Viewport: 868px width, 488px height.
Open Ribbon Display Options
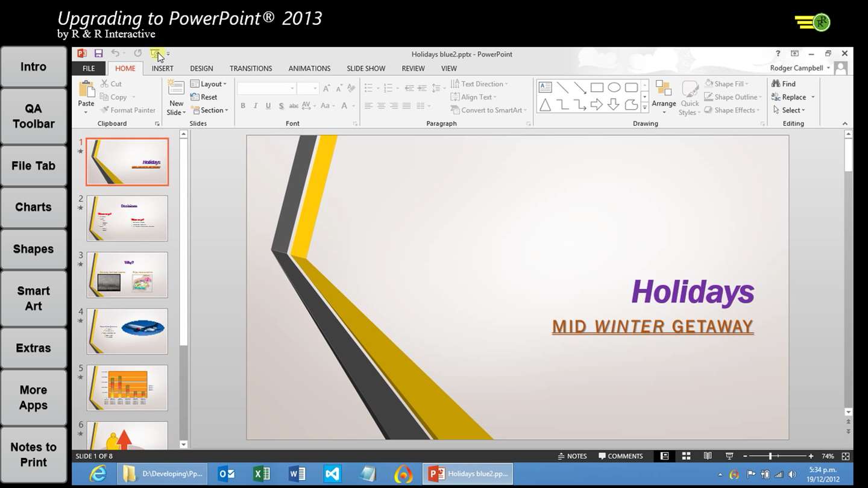click(x=794, y=54)
